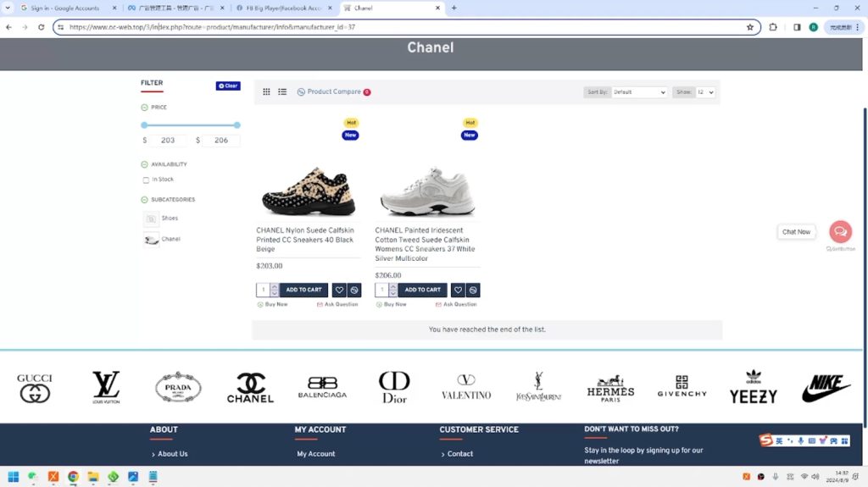868x487 pixels.
Task: Open the red Chat Now bubble
Action: pyautogui.click(x=840, y=231)
